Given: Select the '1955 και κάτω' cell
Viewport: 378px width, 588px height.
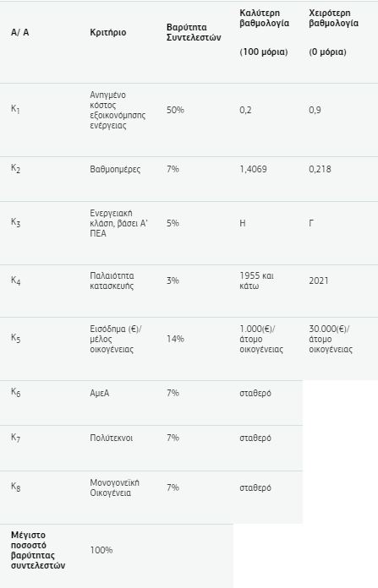Looking at the screenshot, I should 256,280.
